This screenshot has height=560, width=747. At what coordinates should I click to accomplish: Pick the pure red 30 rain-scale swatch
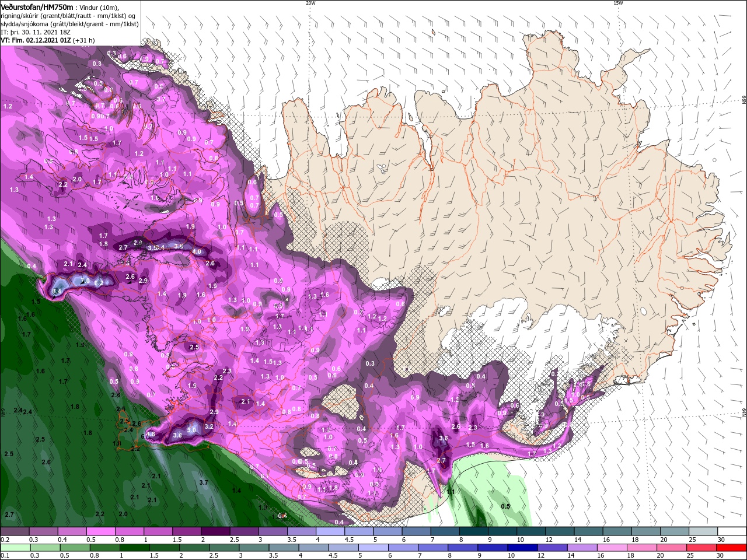click(x=731, y=548)
